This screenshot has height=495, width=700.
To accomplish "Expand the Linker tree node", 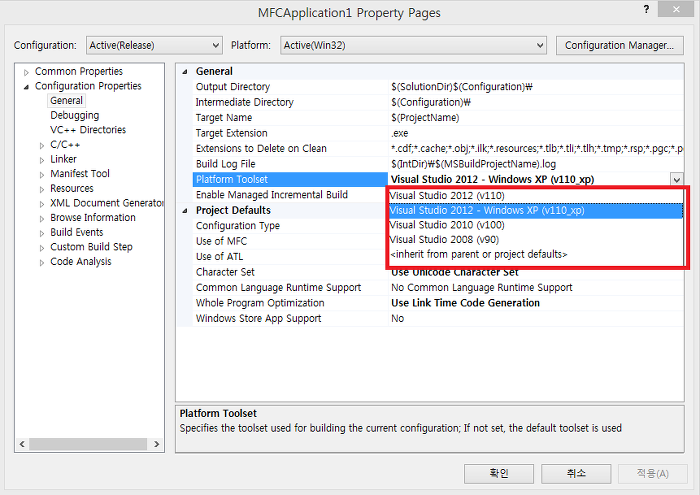I will pos(42,160).
